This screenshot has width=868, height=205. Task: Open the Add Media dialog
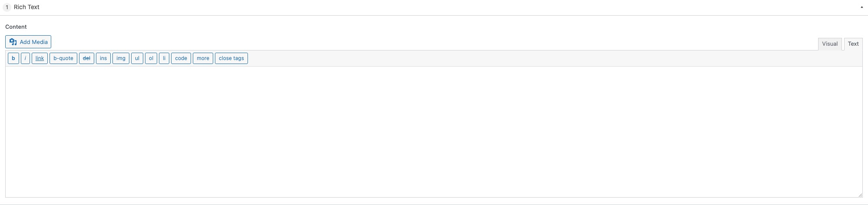[28, 42]
